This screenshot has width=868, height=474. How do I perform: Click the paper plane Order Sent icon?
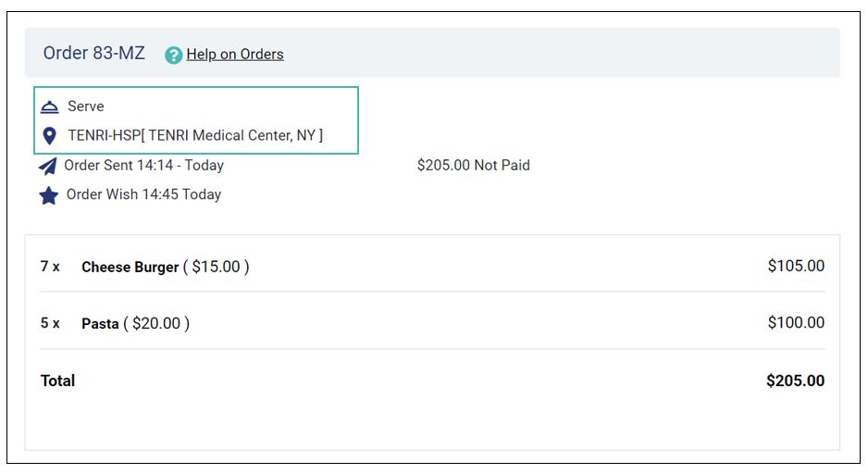pos(47,166)
